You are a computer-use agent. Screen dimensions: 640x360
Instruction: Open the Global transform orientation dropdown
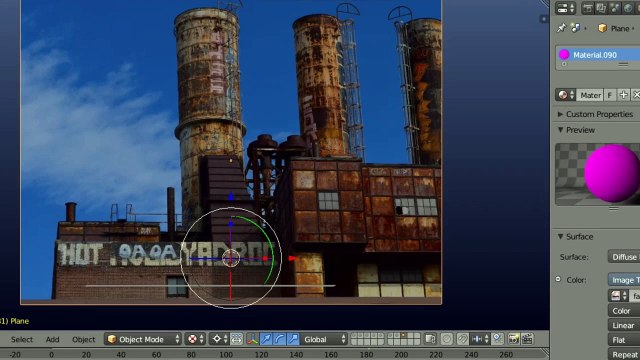pos(324,339)
